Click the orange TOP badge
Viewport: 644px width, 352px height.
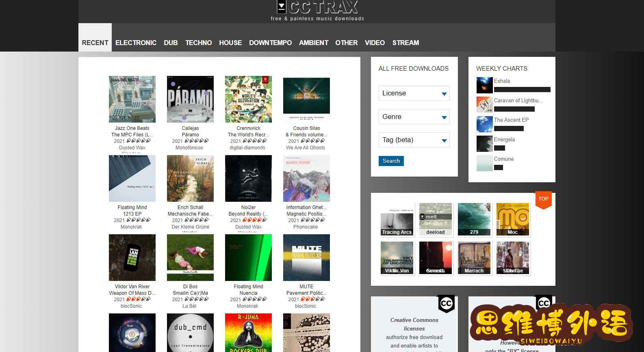pos(543,199)
